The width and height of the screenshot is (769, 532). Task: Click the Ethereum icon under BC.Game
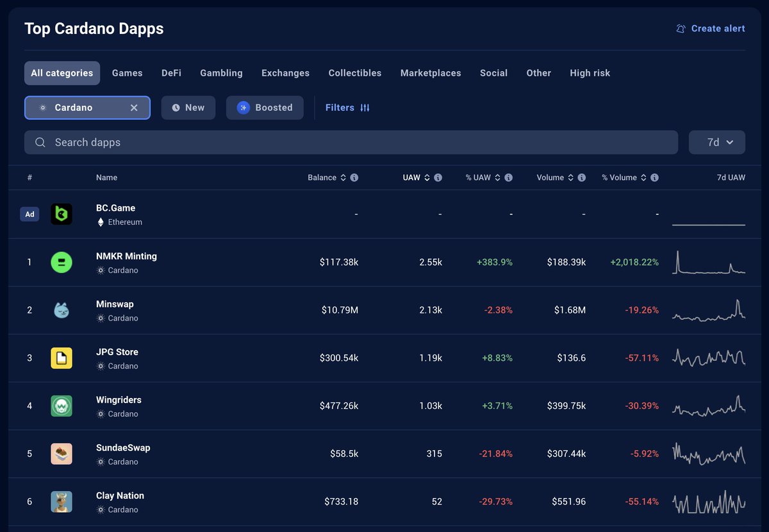[101, 222]
